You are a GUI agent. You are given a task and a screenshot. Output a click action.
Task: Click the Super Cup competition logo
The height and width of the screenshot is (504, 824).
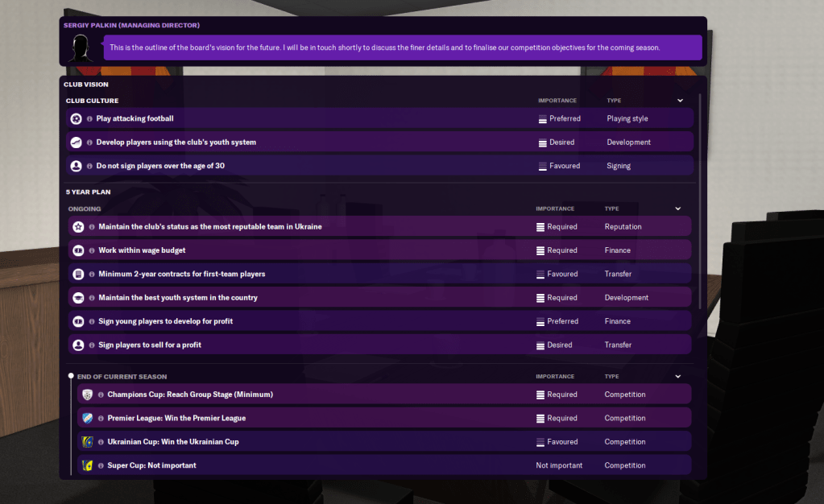pos(87,465)
